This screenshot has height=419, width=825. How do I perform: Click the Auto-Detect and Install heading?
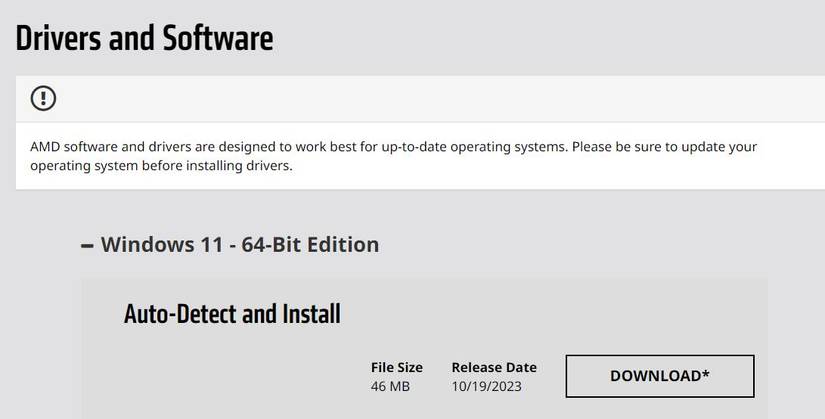click(232, 314)
